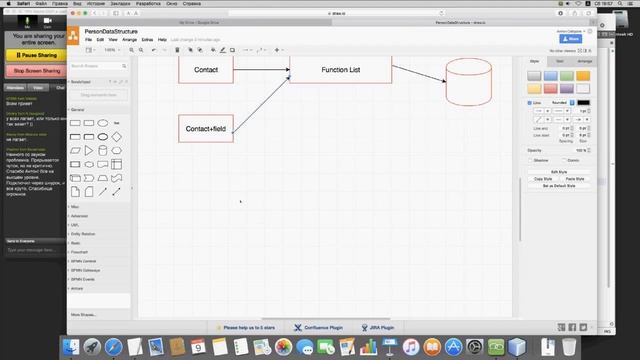640x360 pixels.
Task: Click the line color pencil icon
Action: coord(223,50)
